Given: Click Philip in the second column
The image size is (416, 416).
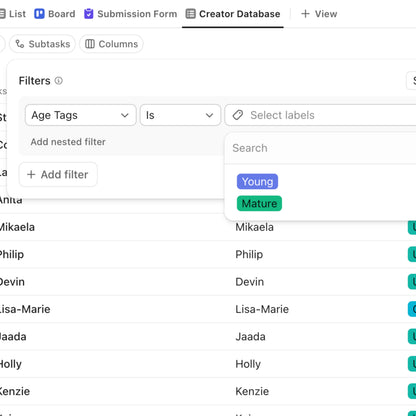Looking at the screenshot, I should pyautogui.click(x=249, y=255).
